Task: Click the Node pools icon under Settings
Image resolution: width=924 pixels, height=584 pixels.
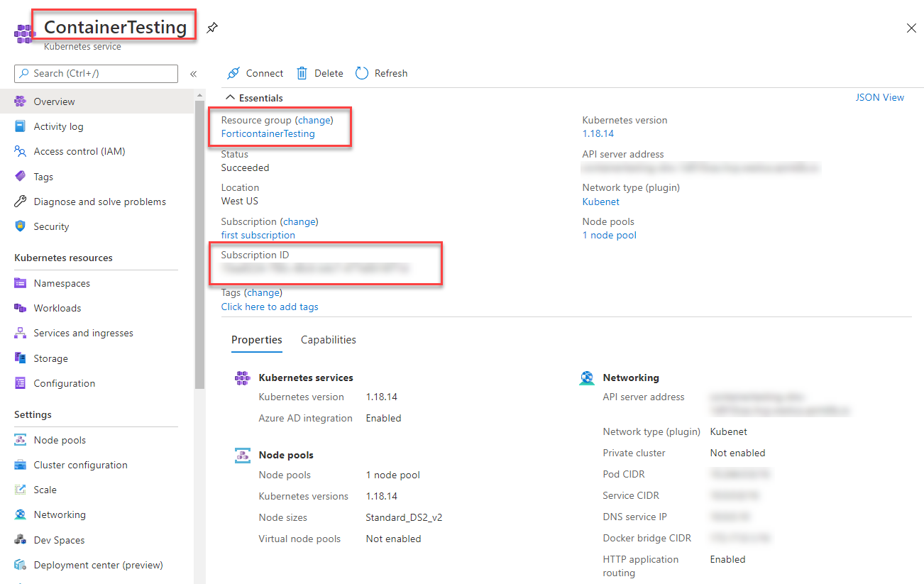Action: pos(21,440)
